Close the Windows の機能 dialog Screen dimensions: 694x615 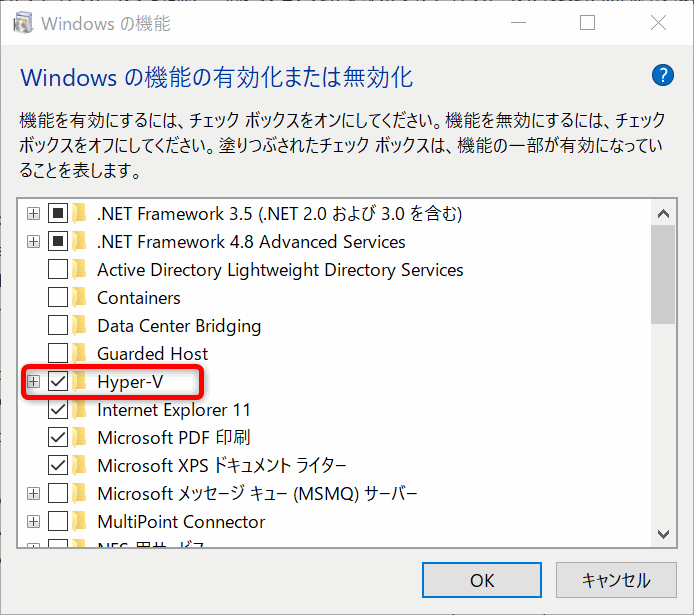coord(658,23)
